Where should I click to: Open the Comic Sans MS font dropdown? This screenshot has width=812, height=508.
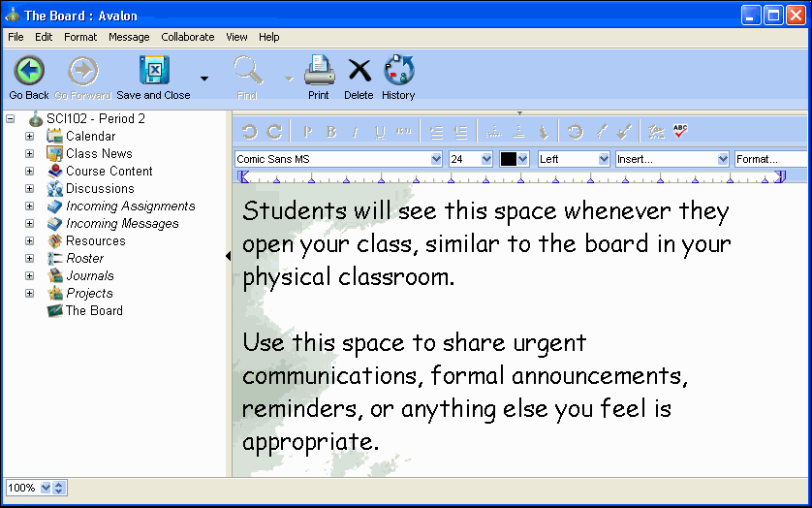click(435, 159)
